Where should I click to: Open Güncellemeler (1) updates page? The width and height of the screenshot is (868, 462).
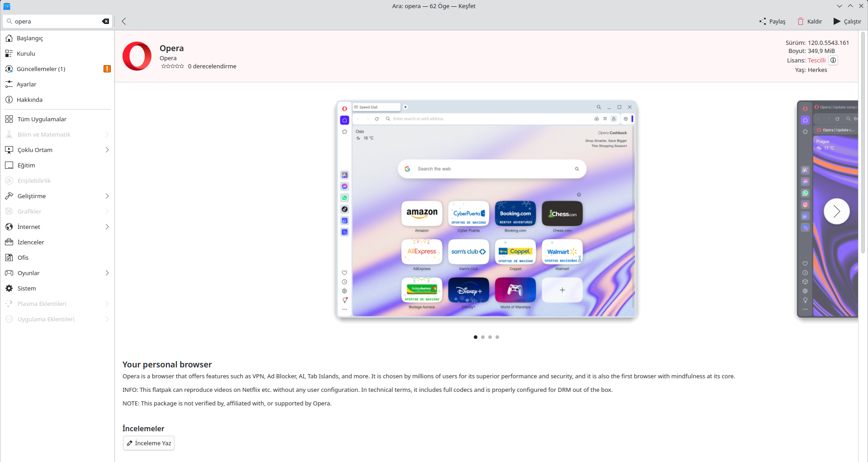click(57, 69)
